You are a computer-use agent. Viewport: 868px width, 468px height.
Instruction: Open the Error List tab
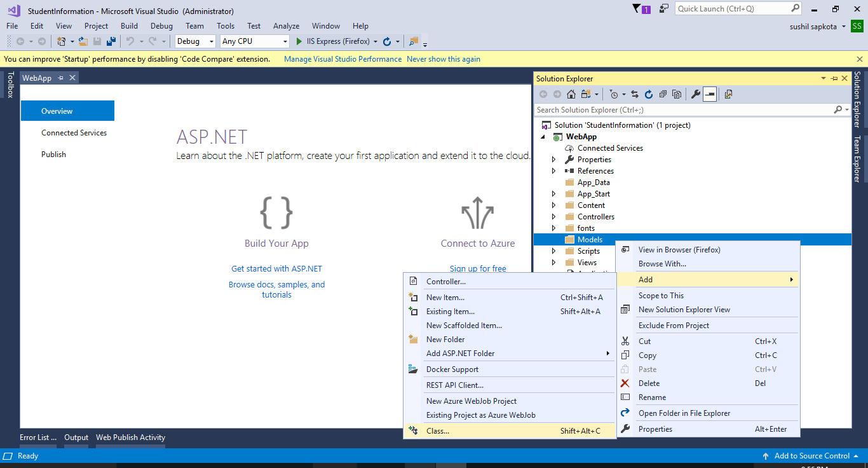(38, 437)
